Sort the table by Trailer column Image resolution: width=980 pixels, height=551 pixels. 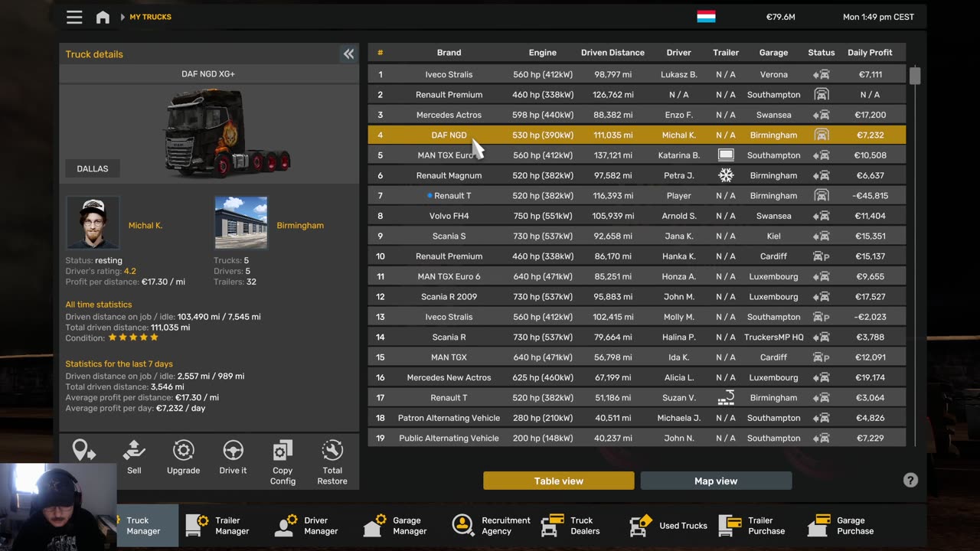click(x=726, y=53)
